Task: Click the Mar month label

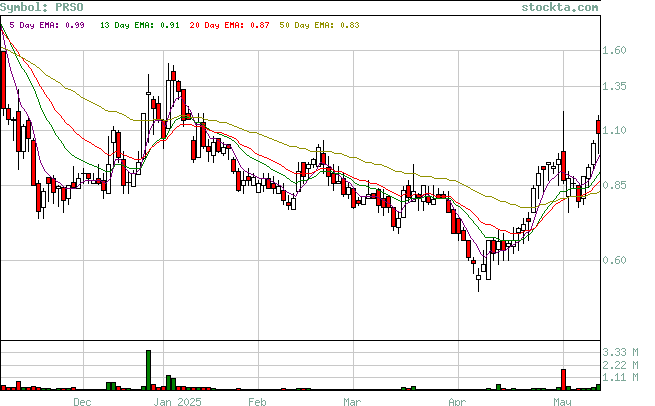Action: tap(352, 402)
